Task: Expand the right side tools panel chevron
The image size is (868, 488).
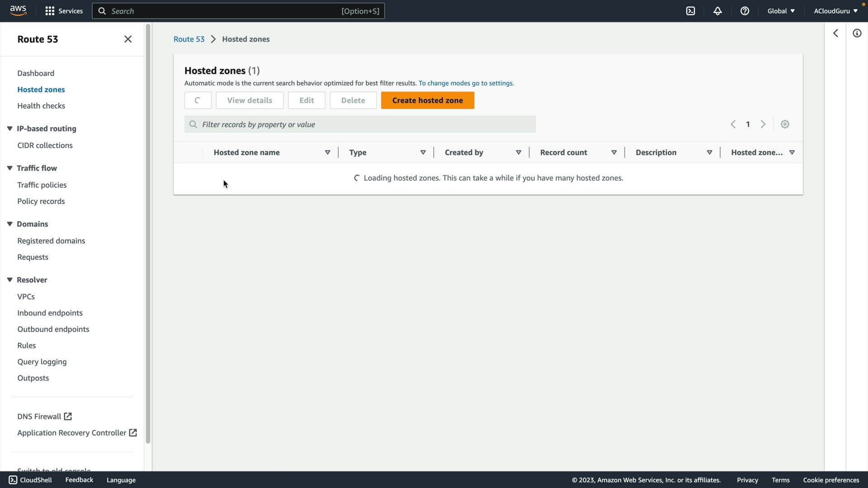Action: tap(835, 33)
